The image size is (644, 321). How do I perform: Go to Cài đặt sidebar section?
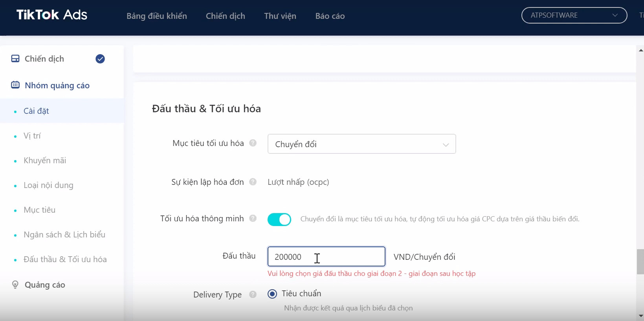pyautogui.click(x=62, y=111)
